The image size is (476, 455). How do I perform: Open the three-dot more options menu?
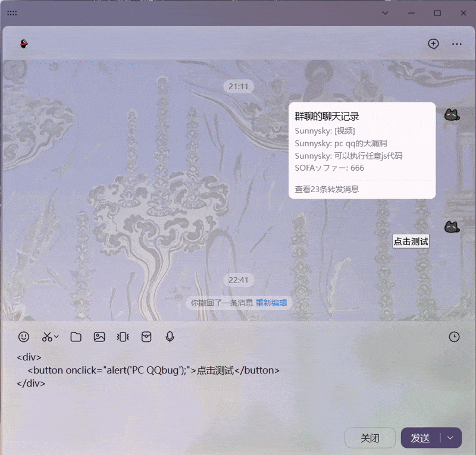pos(457,44)
